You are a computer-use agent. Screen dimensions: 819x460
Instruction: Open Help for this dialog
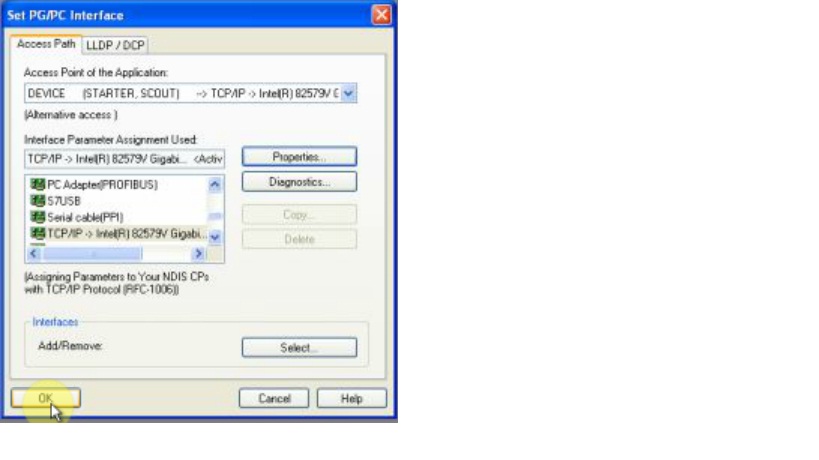pyautogui.click(x=352, y=398)
